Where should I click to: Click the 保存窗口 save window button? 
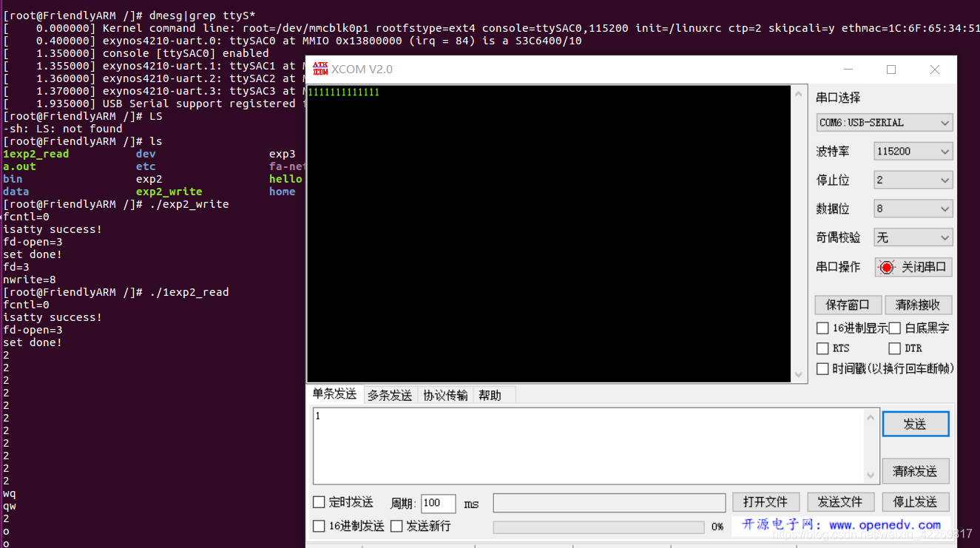(x=848, y=305)
